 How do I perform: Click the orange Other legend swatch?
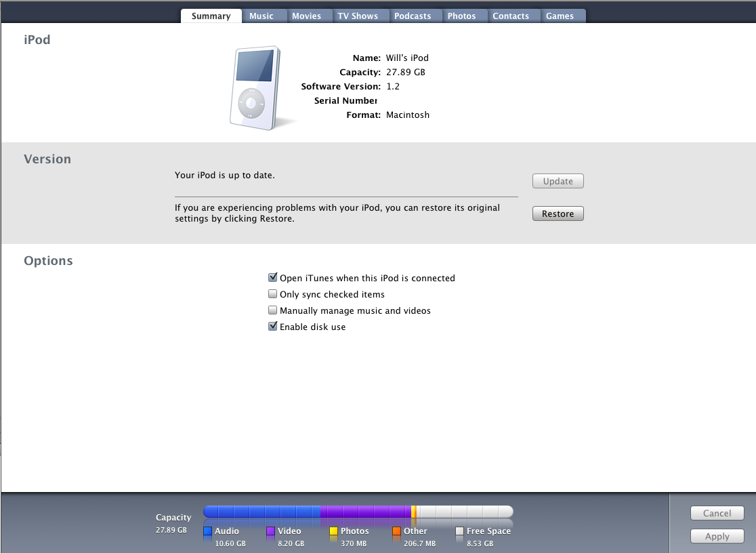(397, 531)
